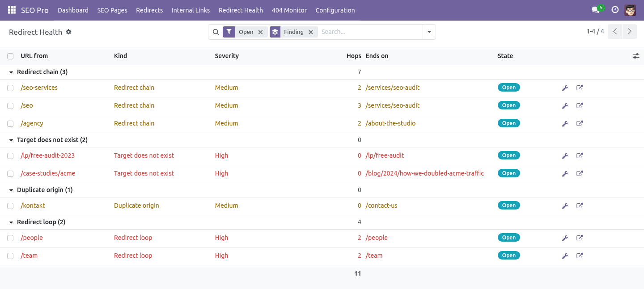Image resolution: width=644 pixels, height=289 pixels.
Task: Click the /about-the-studio Ends on cell
Action: pos(391,123)
